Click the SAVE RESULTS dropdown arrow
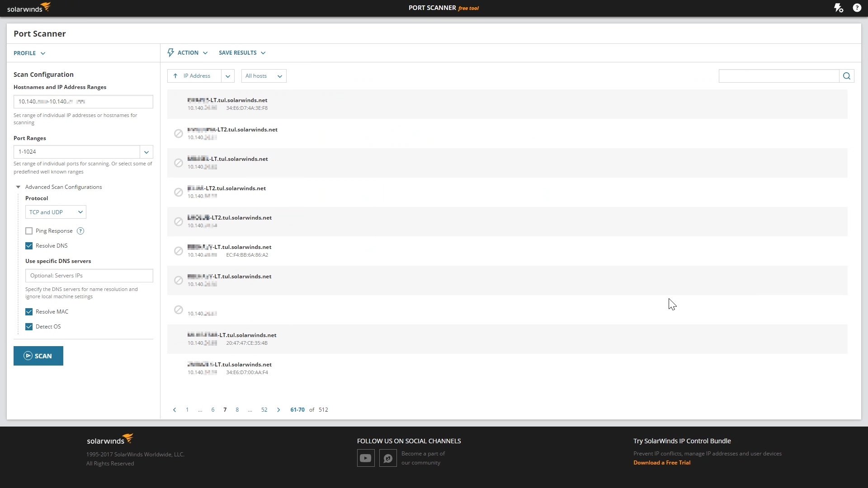868x488 pixels. click(263, 52)
